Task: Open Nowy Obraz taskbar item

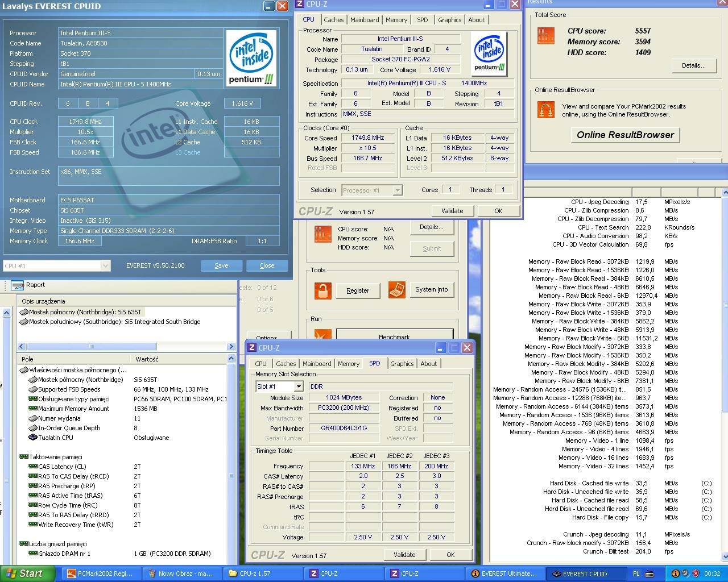Action: 181,574
